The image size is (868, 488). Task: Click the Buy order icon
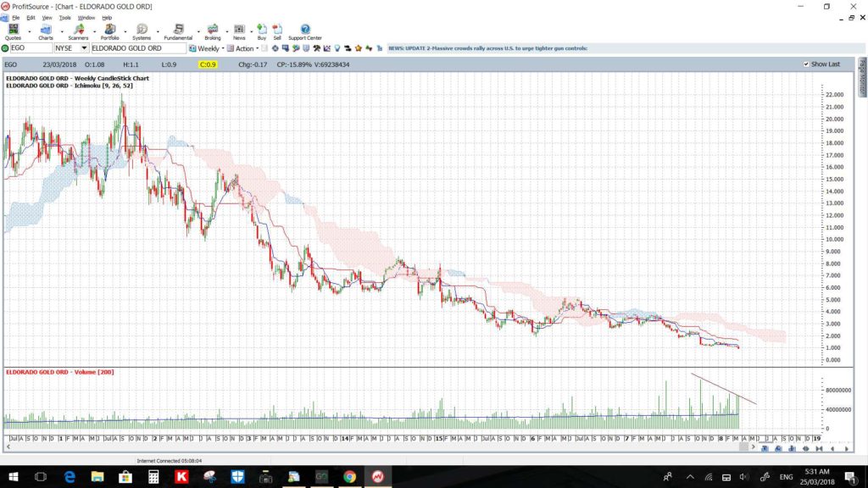[x=262, y=29]
